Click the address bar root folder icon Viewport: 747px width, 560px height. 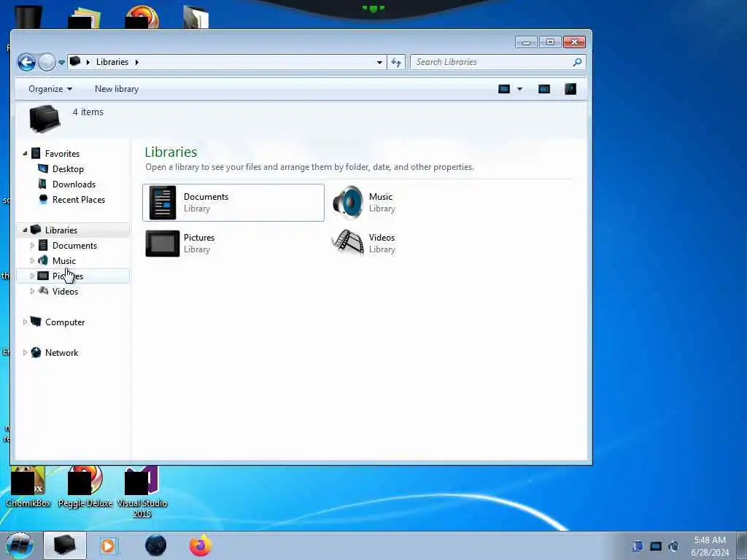point(75,61)
